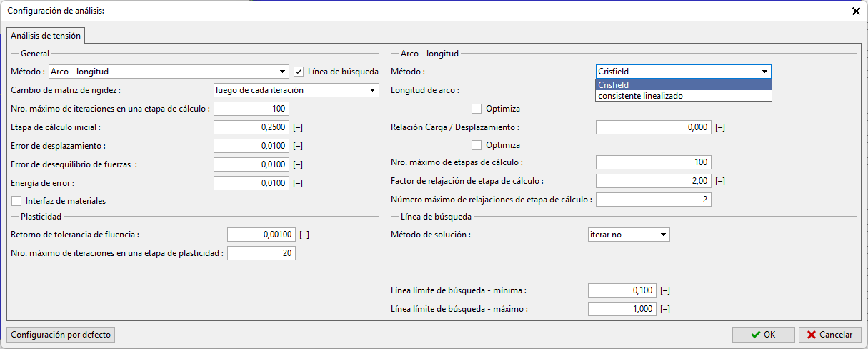The height and width of the screenshot is (349, 868).
Task: Enable the Interfaz de materiales checkbox
Action: pos(17,201)
